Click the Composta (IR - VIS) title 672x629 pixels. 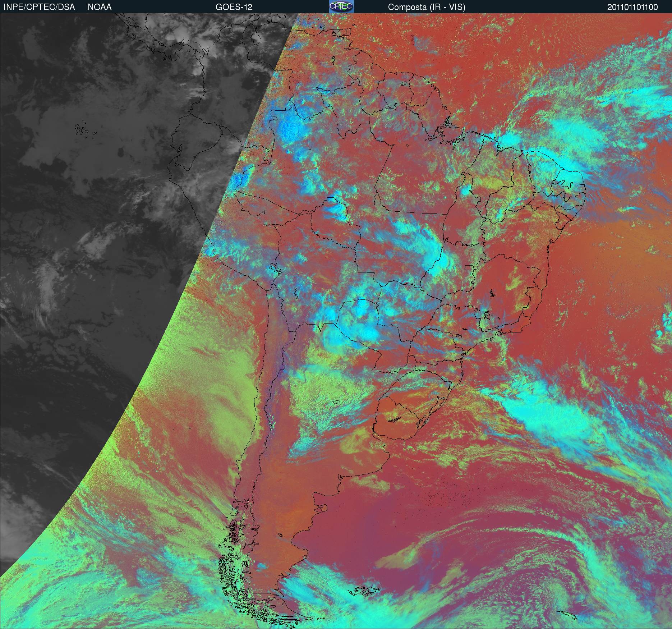tap(427, 7)
